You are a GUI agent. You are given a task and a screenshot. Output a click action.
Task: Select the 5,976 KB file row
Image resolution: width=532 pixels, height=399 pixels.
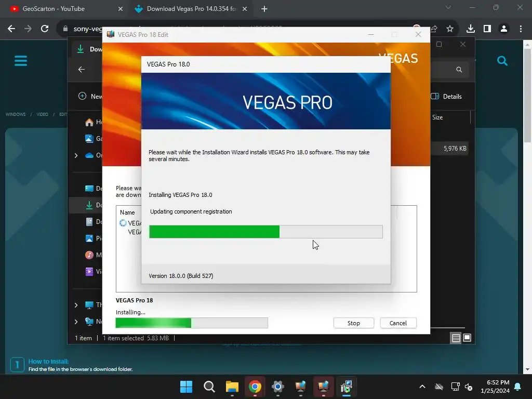pyautogui.click(x=450, y=149)
